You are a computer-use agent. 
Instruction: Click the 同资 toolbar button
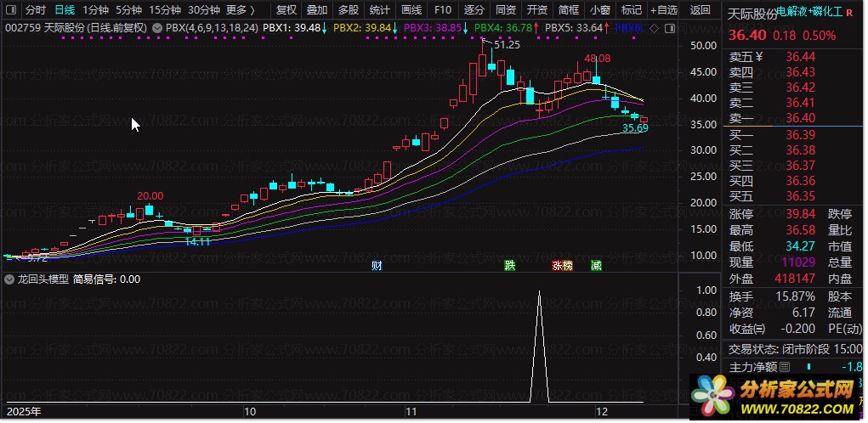point(505,10)
